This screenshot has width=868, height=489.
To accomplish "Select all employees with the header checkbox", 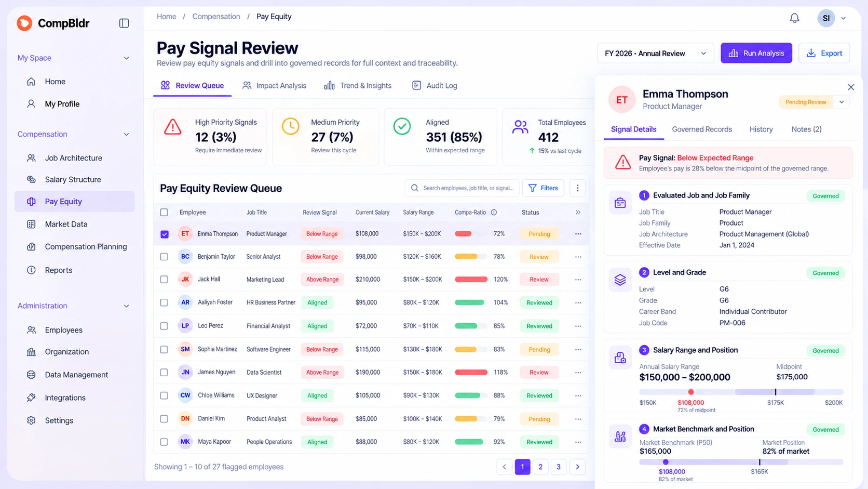I will 164,213.
